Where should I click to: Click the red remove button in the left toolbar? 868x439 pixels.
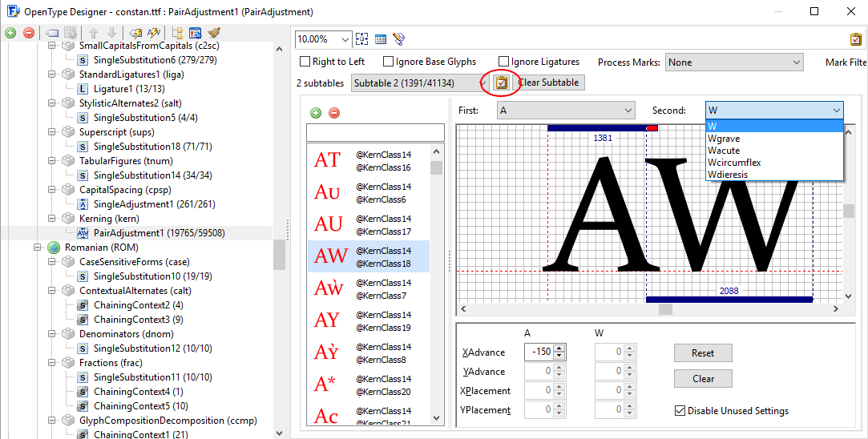pyautogui.click(x=29, y=33)
